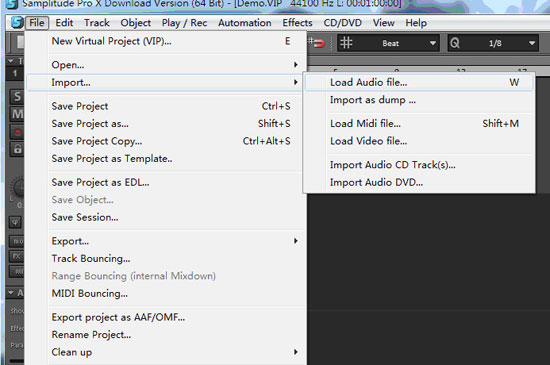Image resolution: width=550 pixels, height=365 pixels.
Task: Open the Effects menu
Action: (x=297, y=23)
